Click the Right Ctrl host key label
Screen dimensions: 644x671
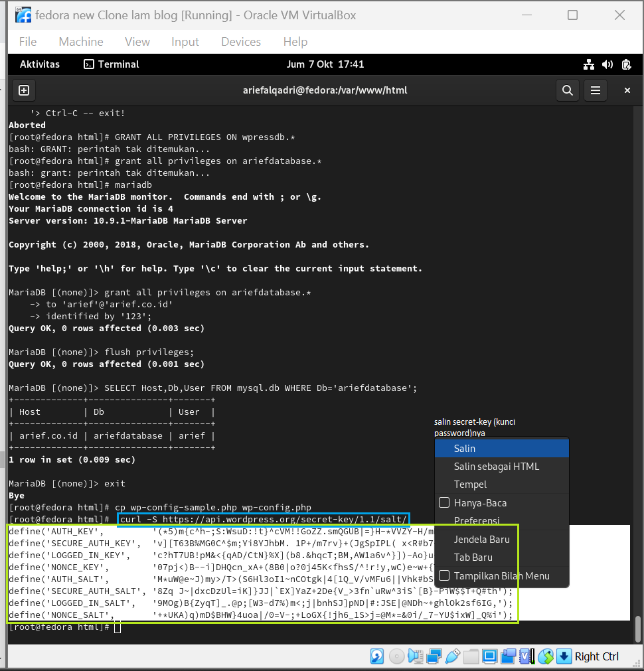[x=596, y=656]
